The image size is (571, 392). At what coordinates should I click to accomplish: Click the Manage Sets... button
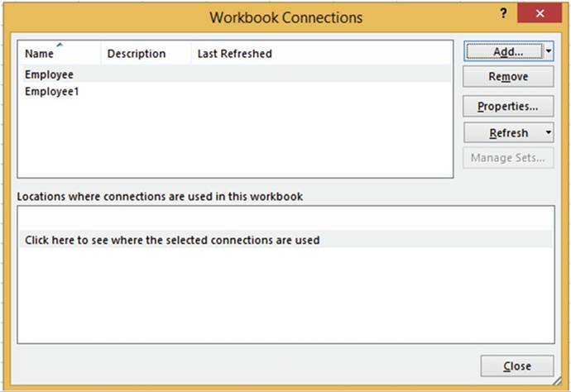point(508,158)
